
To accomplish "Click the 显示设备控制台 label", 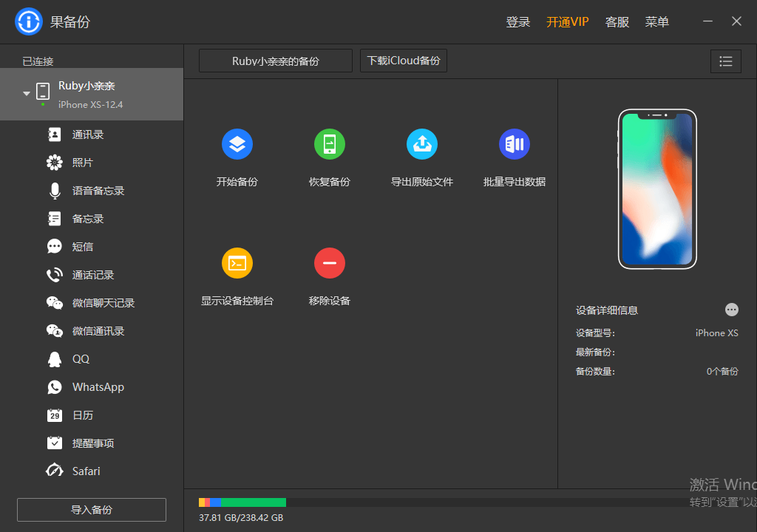I will pos(237,301).
